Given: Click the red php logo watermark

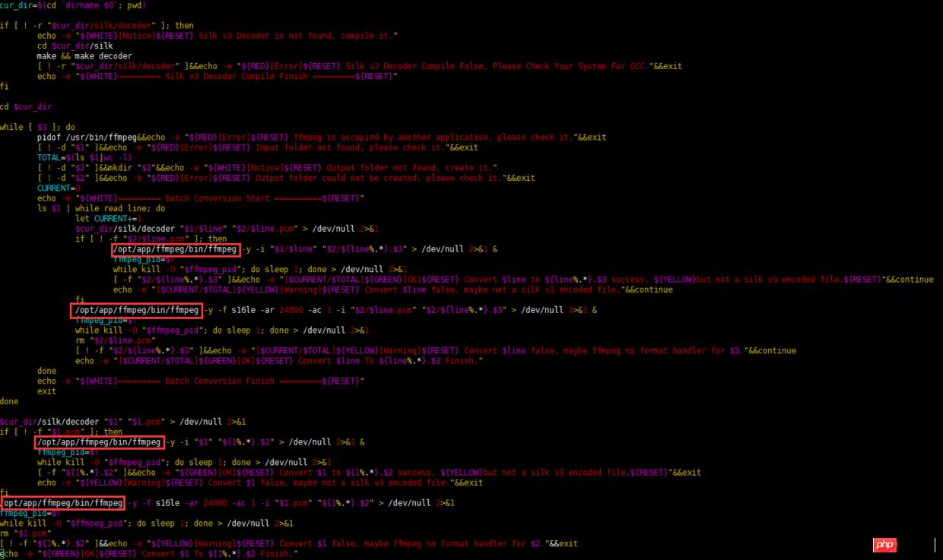Looking at the screenshot, I should pyautogui.click(x=884, y=545).
